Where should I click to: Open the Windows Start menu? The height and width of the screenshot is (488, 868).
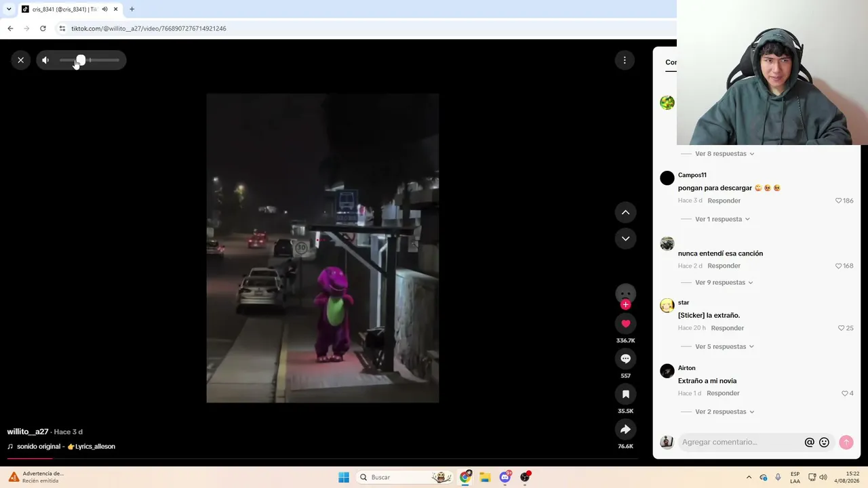(344, 477)
